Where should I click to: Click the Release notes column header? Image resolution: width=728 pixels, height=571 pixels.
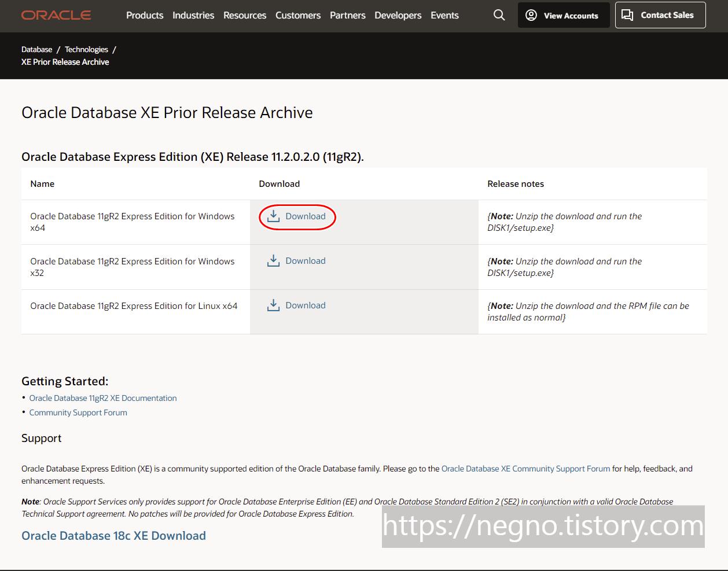(516, 184)
